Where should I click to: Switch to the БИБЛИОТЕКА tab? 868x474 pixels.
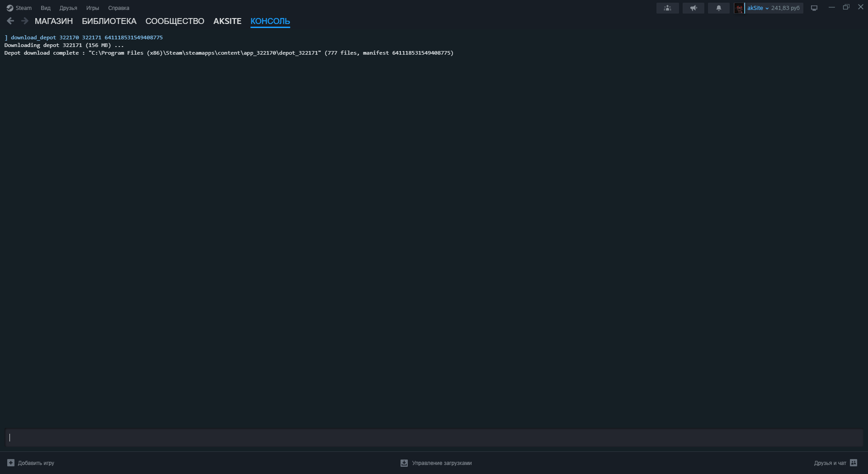tap(109, 21)
